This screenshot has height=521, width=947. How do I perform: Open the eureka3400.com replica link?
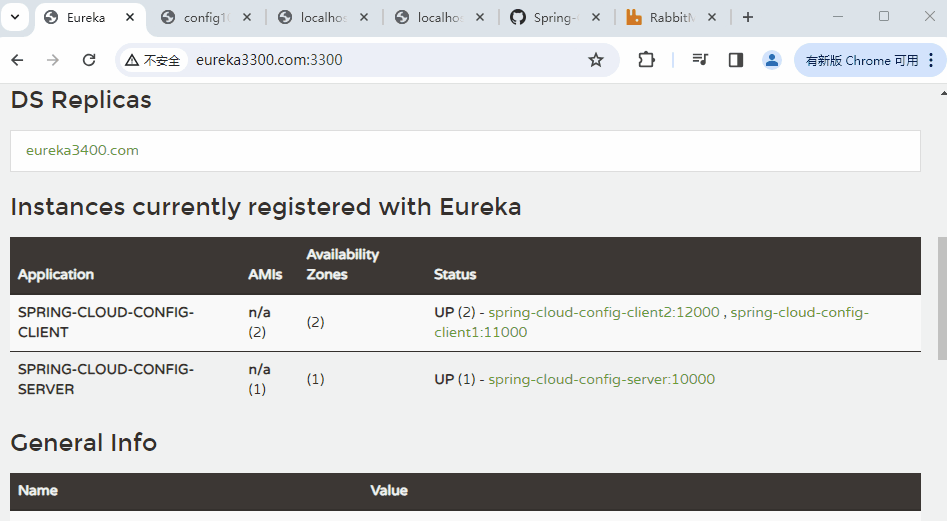82,150
